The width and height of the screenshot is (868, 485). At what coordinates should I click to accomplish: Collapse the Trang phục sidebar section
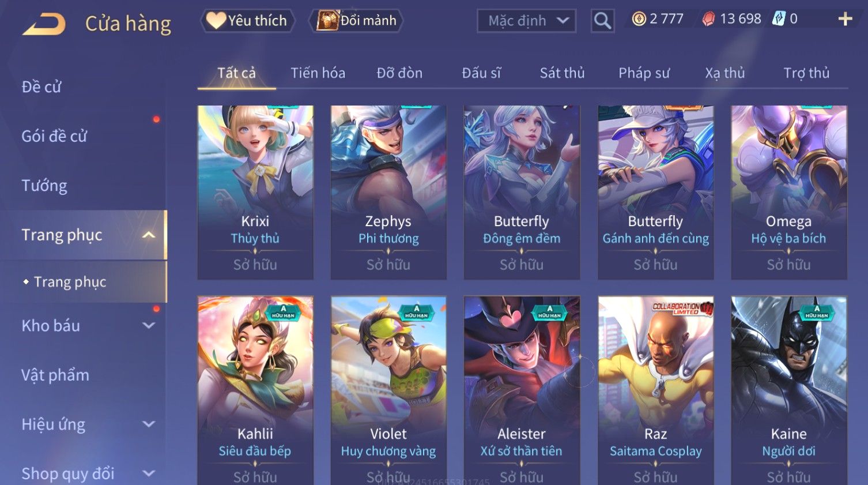click(x=149, y=235)
